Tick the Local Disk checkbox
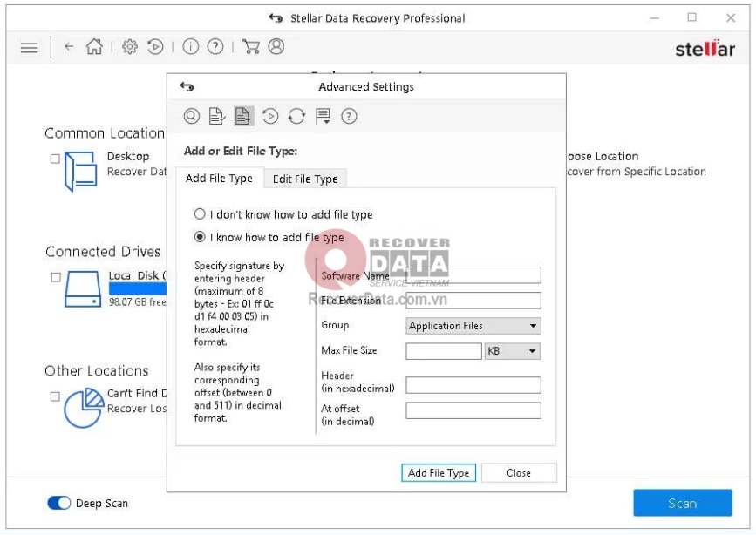 [x=56, y=277]
